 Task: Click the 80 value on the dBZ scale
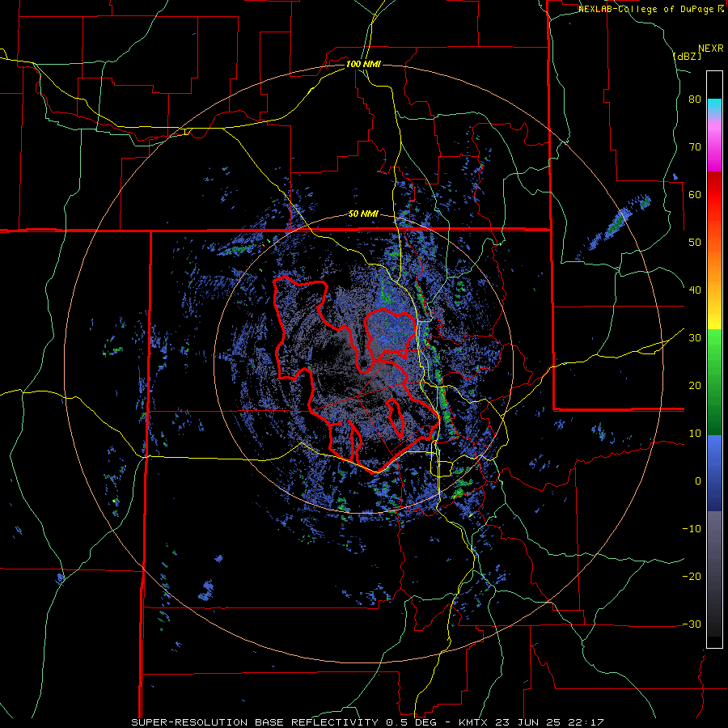pos(695,99)
